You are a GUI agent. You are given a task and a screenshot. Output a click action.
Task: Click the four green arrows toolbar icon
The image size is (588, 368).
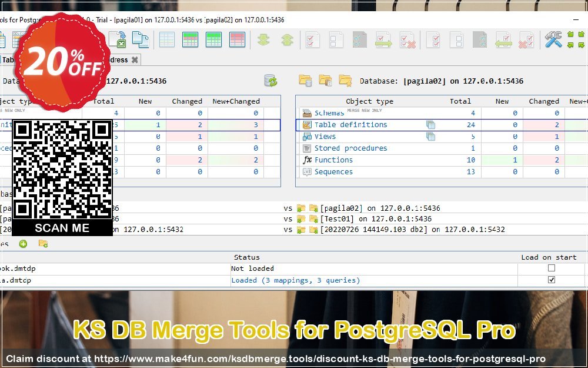coord(576,39)
